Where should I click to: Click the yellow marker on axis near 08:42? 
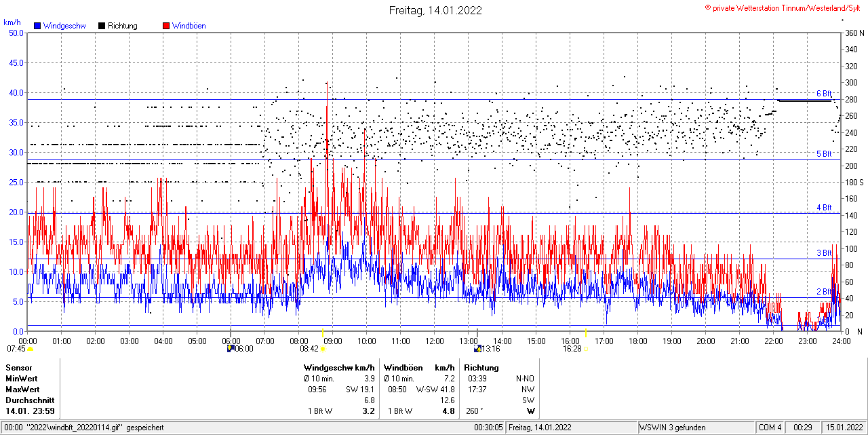[323, 331]
